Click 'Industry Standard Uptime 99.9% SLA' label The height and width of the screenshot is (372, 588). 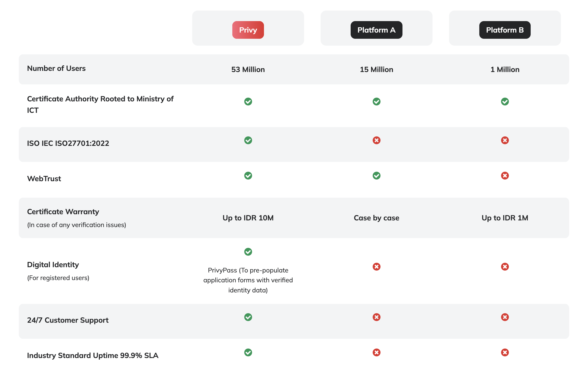(x=93, y=355)
